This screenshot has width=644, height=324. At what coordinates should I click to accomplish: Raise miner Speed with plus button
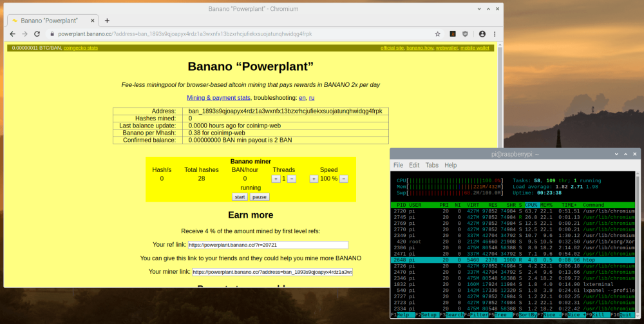click(314, 179)
